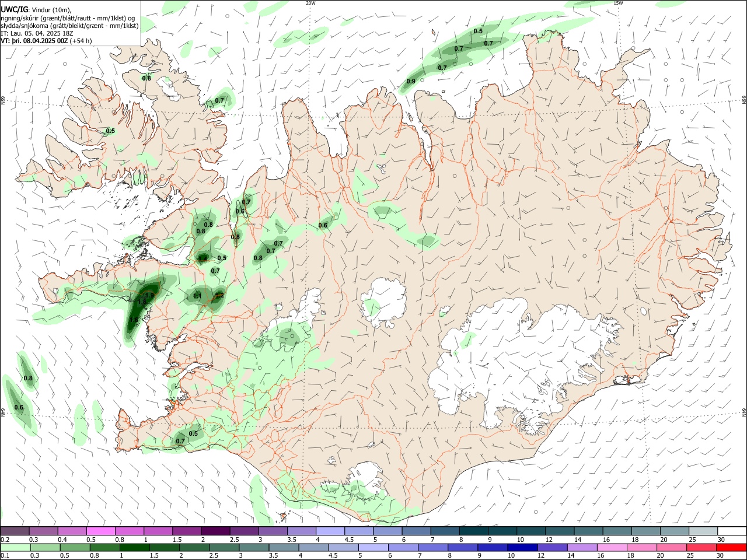Click the '15W' longitude label
Screen dimensions: 747x560
click(618, 3)
